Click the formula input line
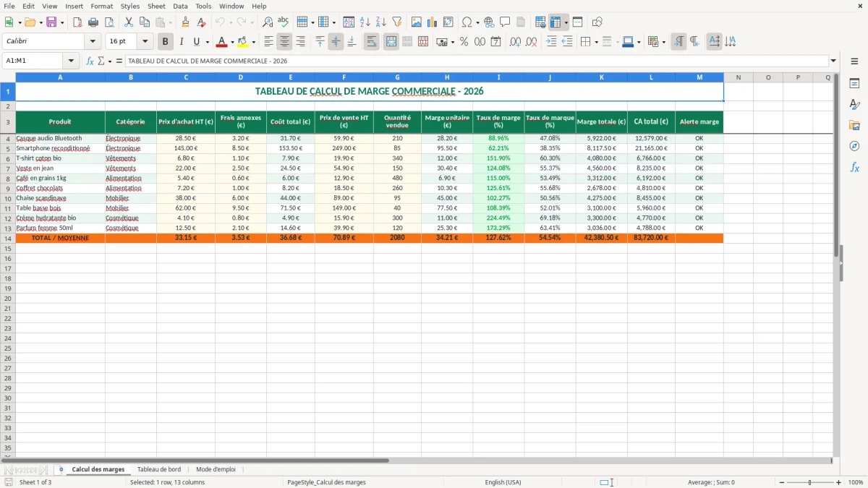868x488 pixels. click(x=477, y=61)
